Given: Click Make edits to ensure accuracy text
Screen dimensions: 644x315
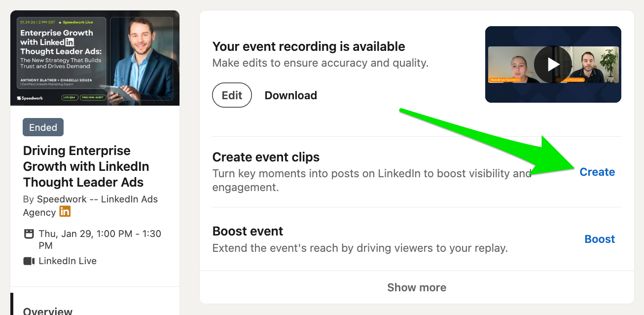Looking at the screenshot, I should pyautogui.click(x=321, y=63).
